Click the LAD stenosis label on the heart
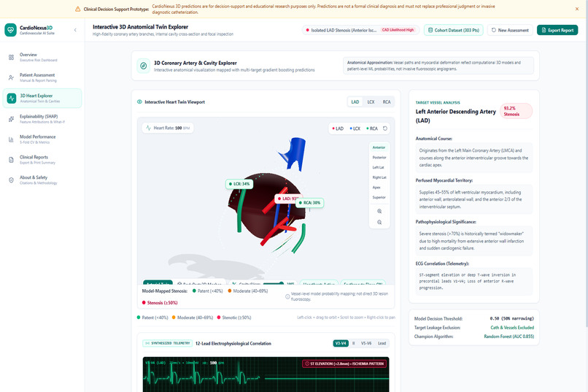This screenshot has width=588, height=392. (289, 199)
